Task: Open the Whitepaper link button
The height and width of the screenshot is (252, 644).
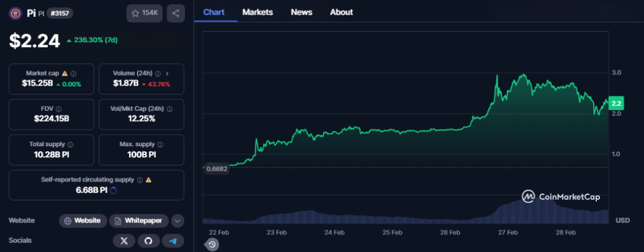Action: pos(139,220)
